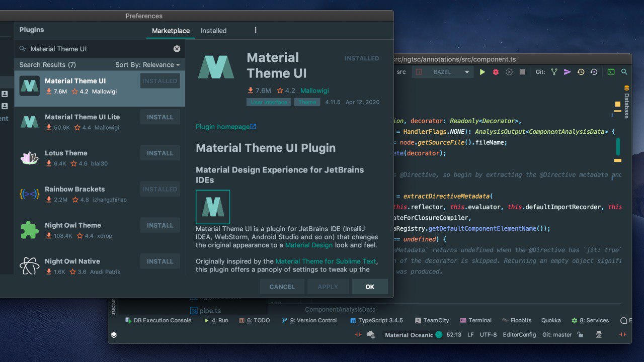Follow the Material Design link
The image size is (644, 362).
click(309, 245)
